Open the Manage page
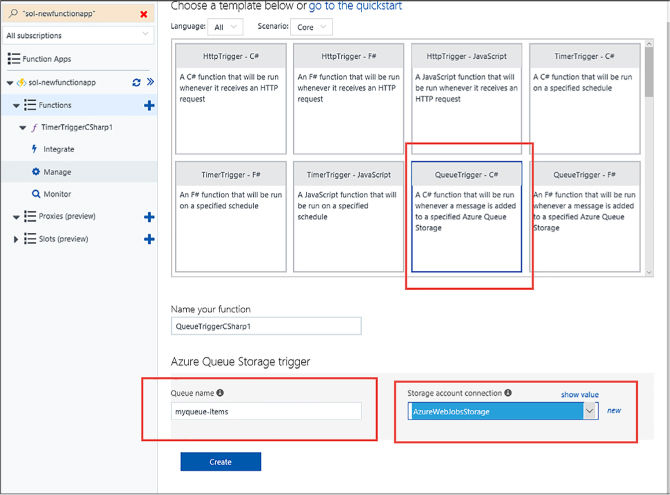Screen dimensions: 670x495 pos(57,172)
